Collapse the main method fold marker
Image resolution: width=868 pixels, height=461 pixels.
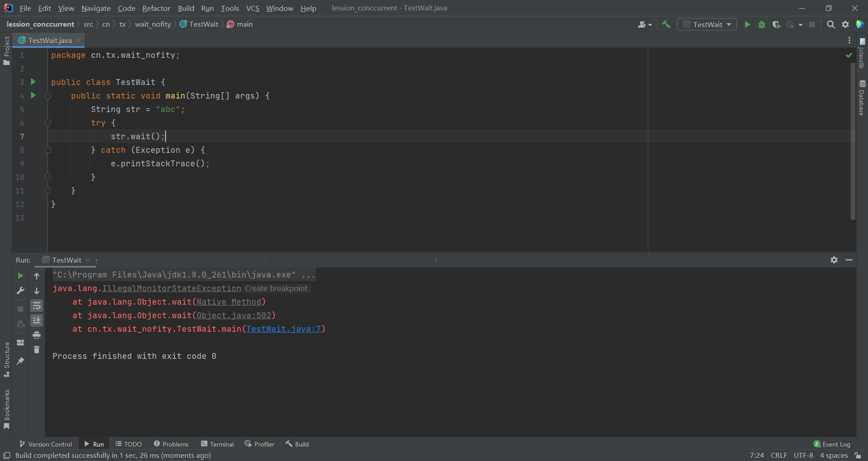[48, 96]
